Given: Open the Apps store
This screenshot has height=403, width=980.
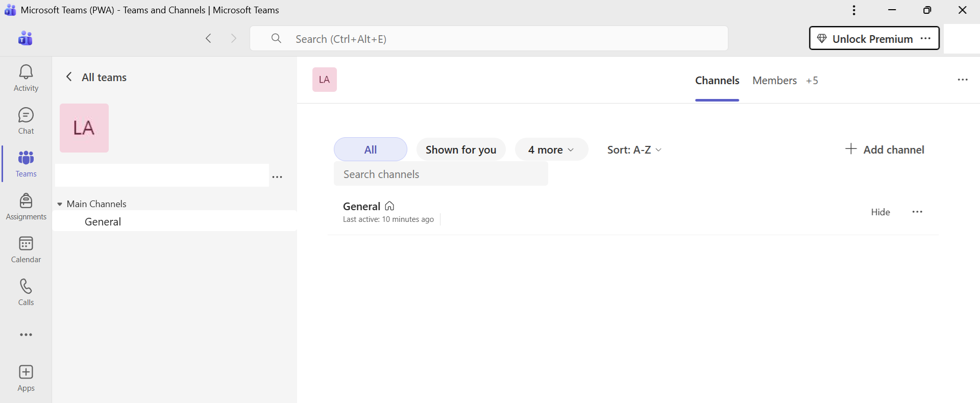Looking at the screenshot, I should point(26,378).
